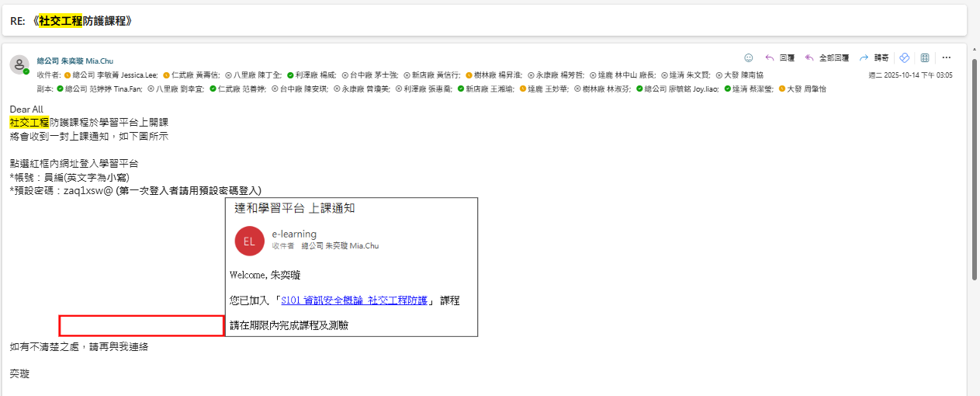Viewport: 980px width, 396px height.
Task: Click the 回覆 reply button
Action: click(780, 57)
